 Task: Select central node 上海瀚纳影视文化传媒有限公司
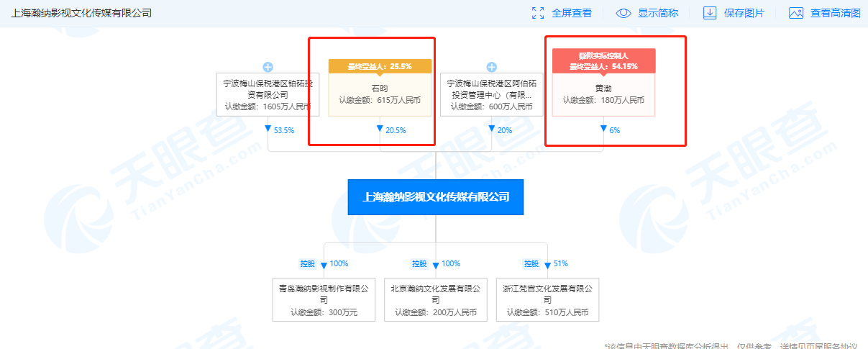(436, 196)
